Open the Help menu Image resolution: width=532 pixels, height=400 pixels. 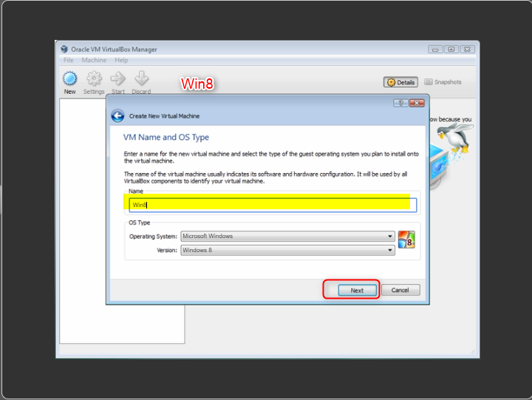pyautogui.click(x=121, y=60)
